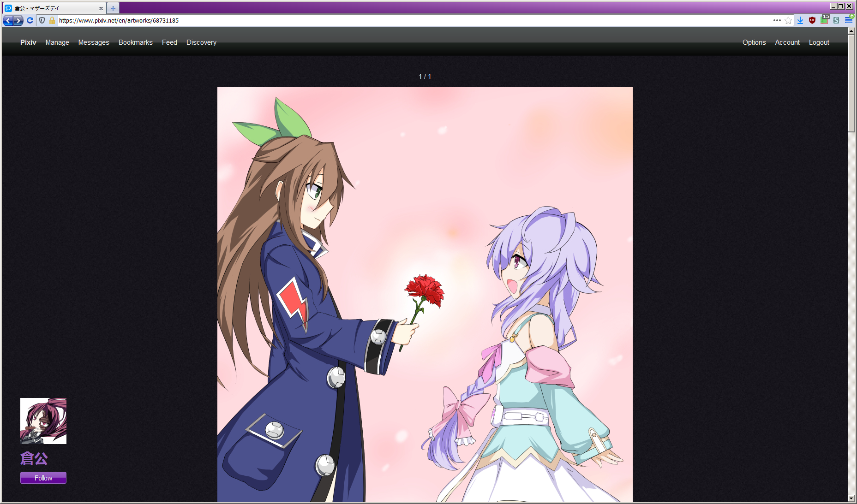
Task: Bookmark this page with the star icon
Action: (788, 20)
